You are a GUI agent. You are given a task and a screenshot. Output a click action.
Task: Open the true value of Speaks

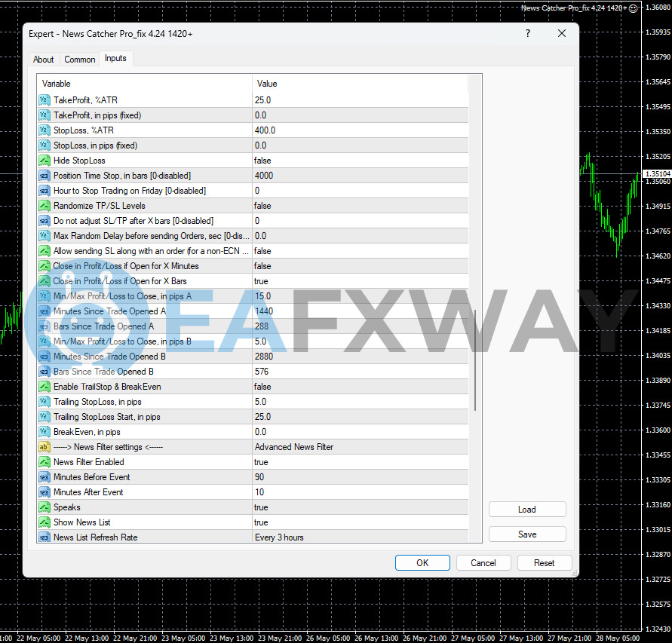(x=360, y=507)
